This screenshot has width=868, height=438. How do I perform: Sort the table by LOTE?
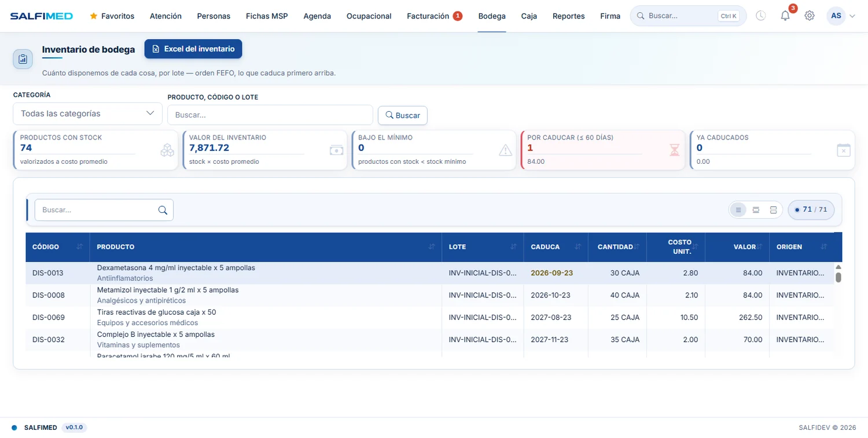(x=513, y=247)
